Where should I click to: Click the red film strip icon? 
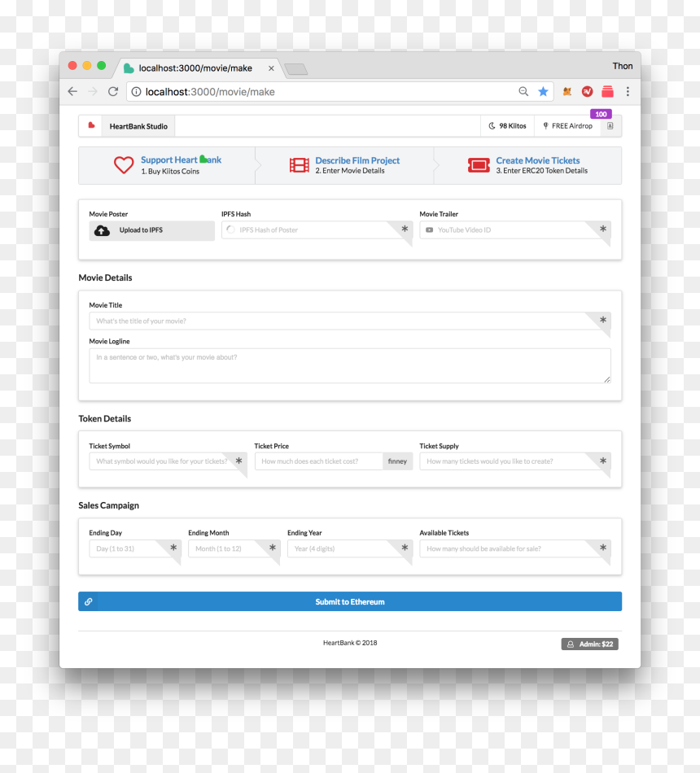tap(300, 165)
